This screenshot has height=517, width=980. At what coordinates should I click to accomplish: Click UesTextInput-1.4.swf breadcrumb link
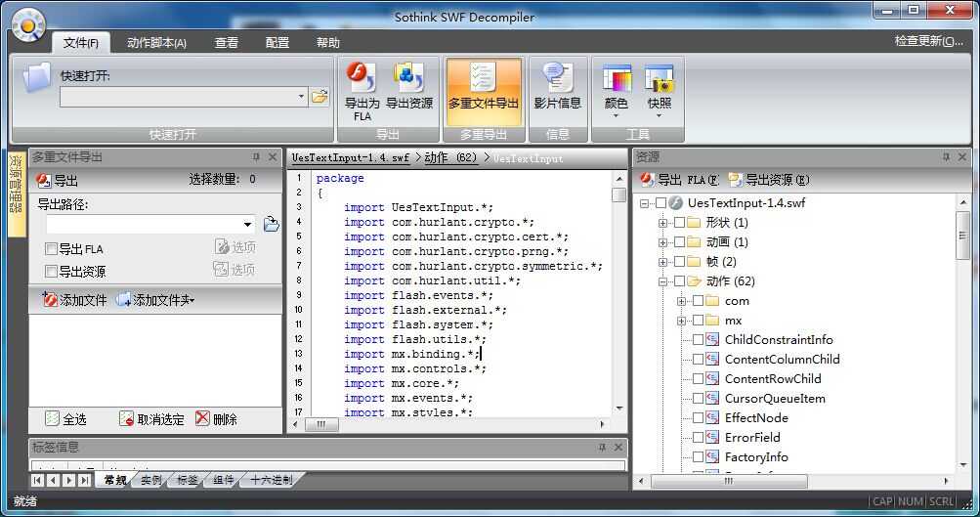click(x=351, y=157)
